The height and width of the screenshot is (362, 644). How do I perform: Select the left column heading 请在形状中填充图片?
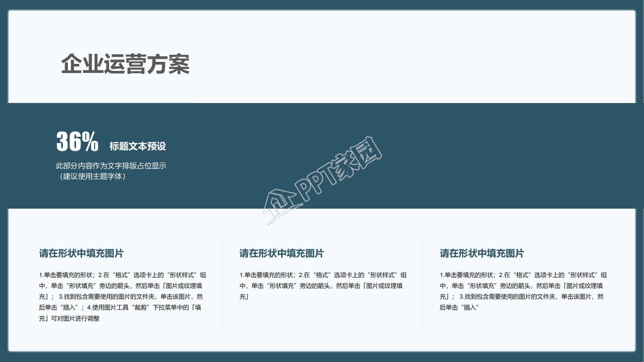pos(81,253)
